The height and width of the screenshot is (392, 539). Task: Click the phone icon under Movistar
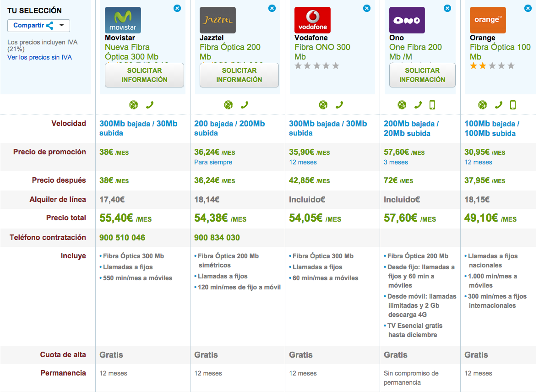[150, 105]
